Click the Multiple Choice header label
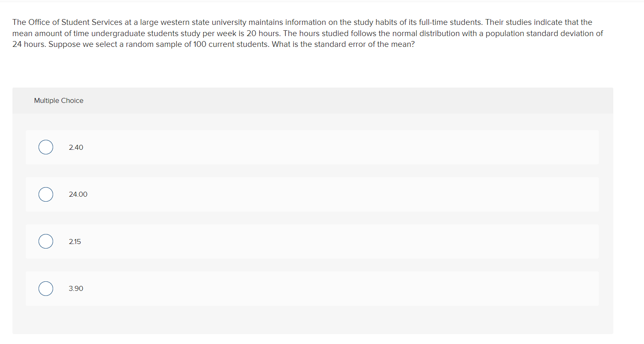644x344 pixels. pos(58,100)
